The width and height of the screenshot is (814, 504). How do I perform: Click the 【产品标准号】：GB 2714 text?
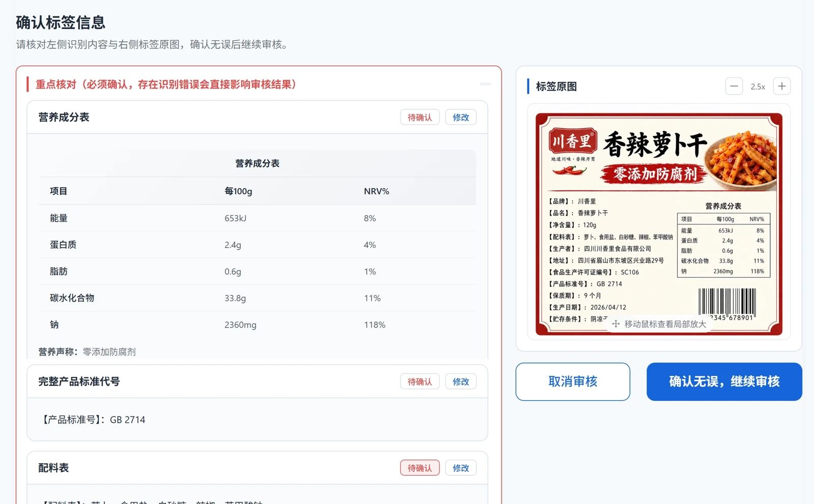click(x=92, y=420)
